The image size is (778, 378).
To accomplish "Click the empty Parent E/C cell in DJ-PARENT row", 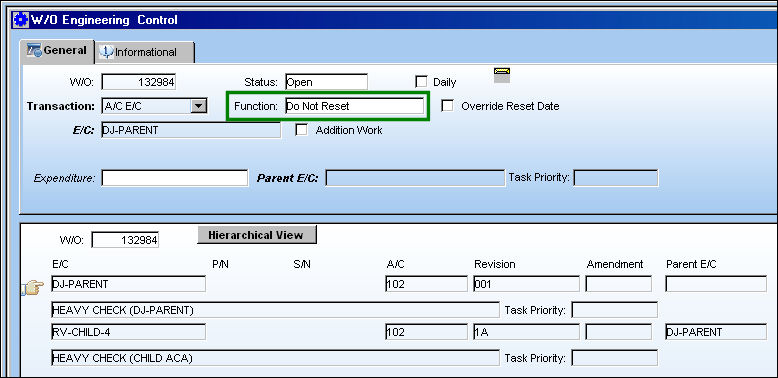I will 716,284.
